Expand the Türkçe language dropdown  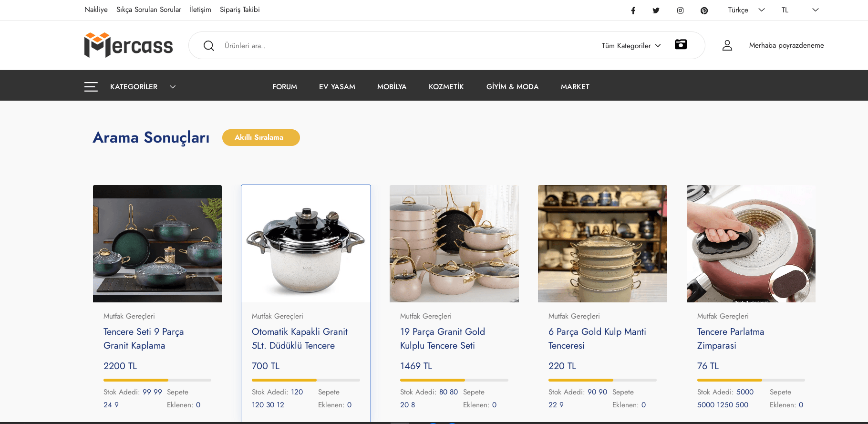tap(746, 10)
